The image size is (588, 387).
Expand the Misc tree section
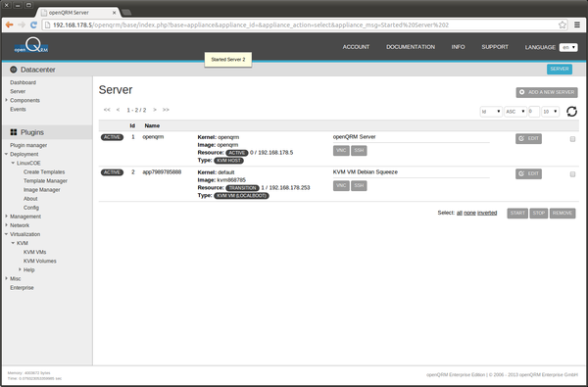tap(7, 278)
